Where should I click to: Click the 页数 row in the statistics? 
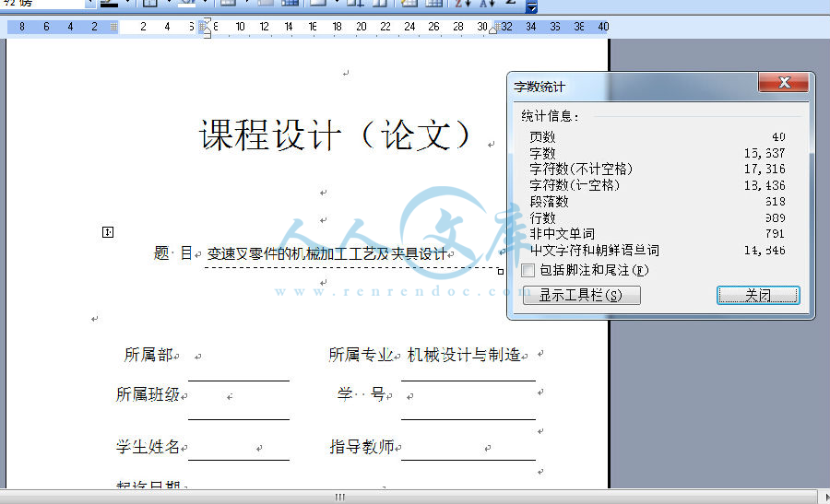point(658,137)
